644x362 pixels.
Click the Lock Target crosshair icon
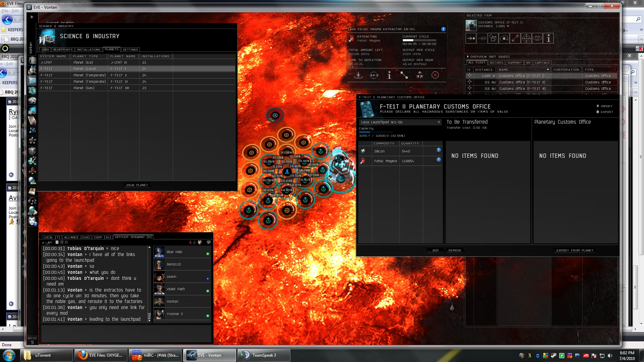click(526, 39)
